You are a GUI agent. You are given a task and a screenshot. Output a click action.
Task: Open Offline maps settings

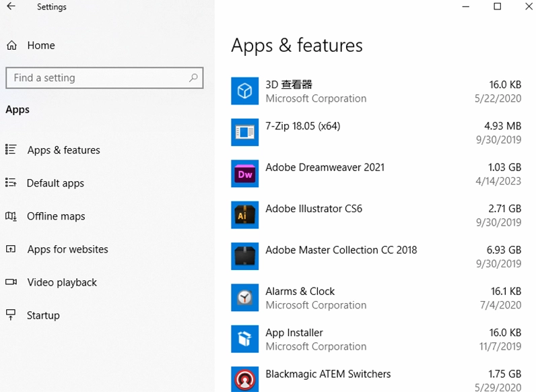tap(56, 216)
